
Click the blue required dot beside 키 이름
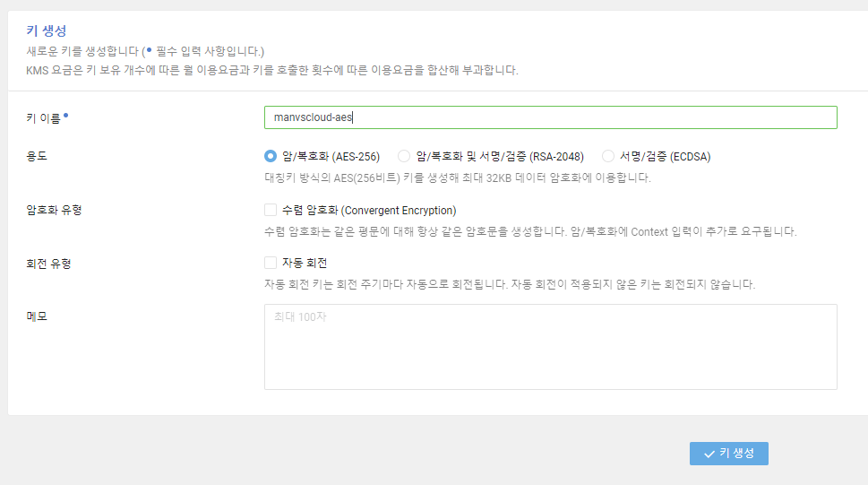click(66, 116)
